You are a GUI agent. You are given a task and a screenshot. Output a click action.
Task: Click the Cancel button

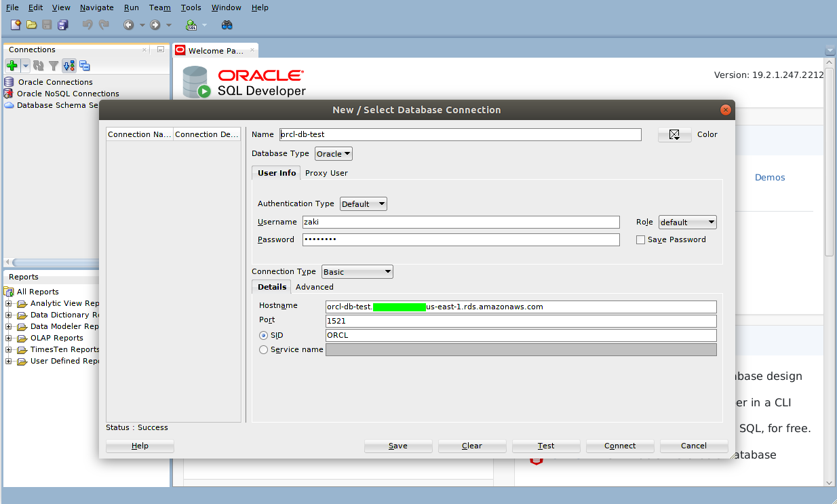(694, 446)
